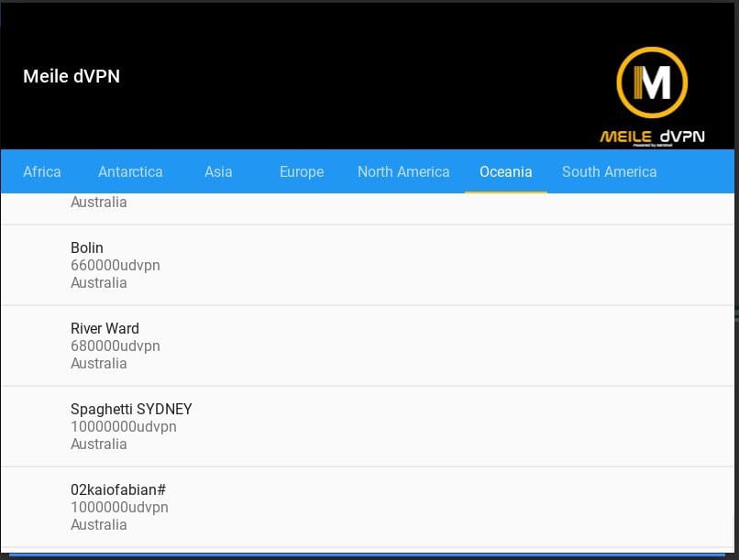
Task: Click River Ward's 680000udvpn price
Action: 116,346
